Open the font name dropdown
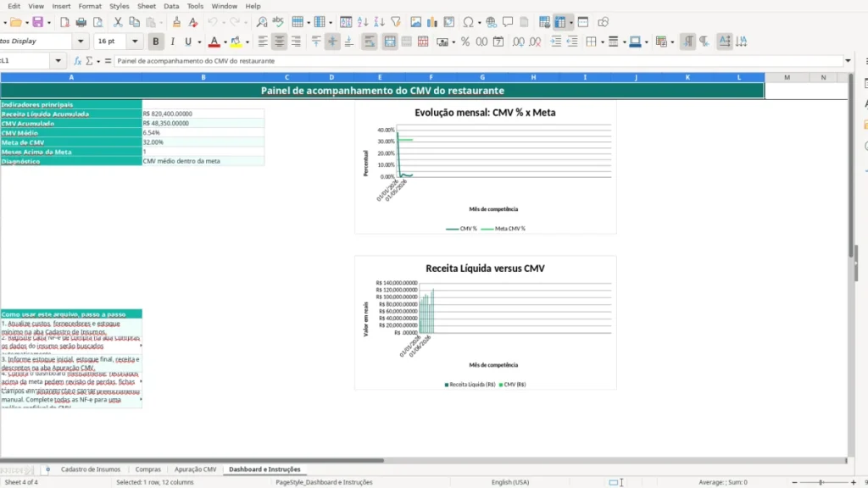 coord(81,42)
